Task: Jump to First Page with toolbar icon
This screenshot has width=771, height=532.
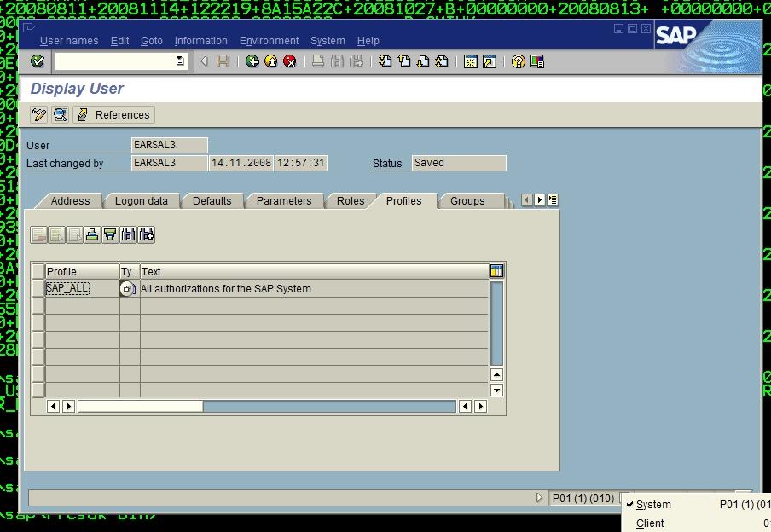Action: coord(385,61)
